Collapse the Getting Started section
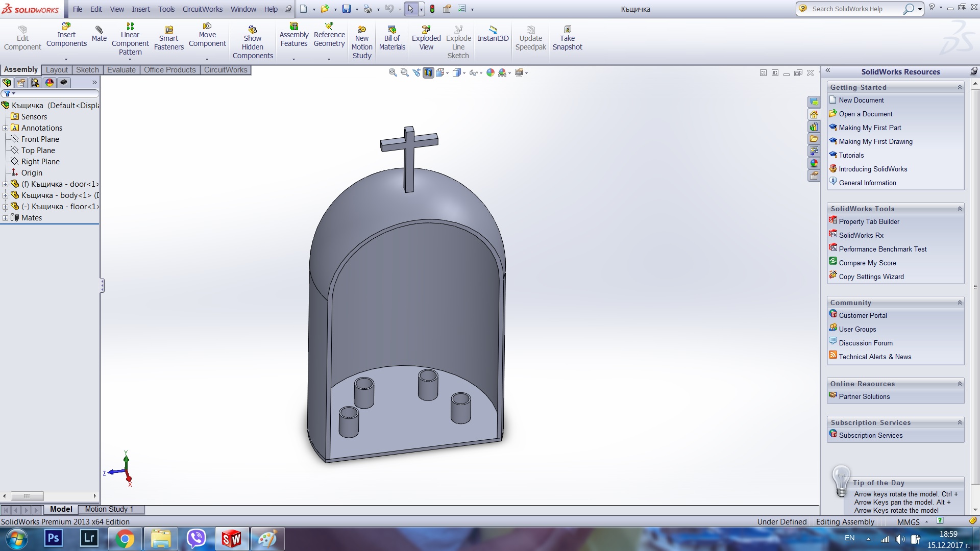 tap(960, 87)
